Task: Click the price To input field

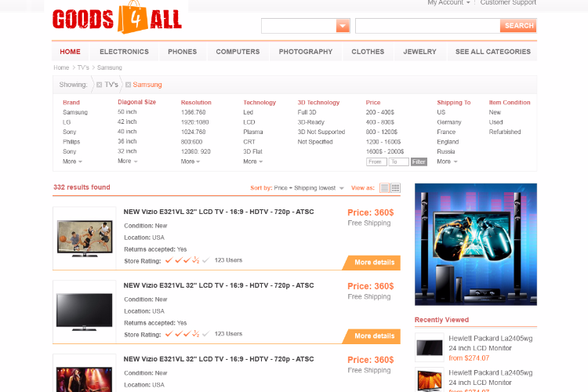Action: [x=398, y=162]
